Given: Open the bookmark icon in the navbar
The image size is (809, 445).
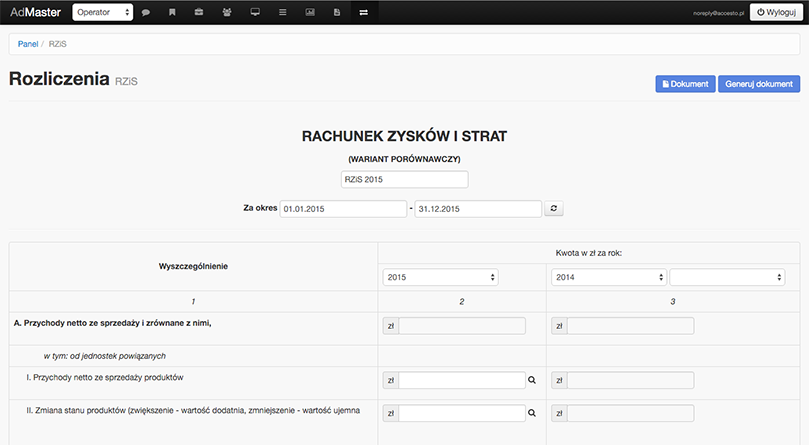Looking at the screenshot, I should pos(172,12).
